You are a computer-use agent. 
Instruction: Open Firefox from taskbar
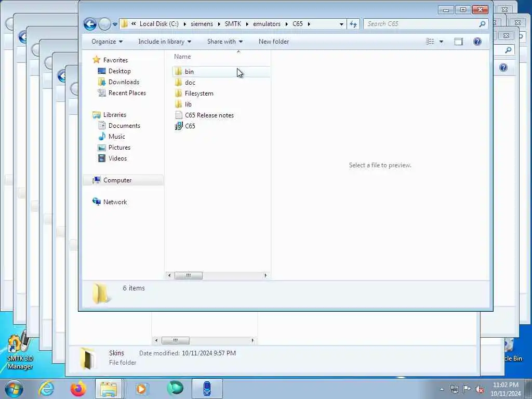78,389
